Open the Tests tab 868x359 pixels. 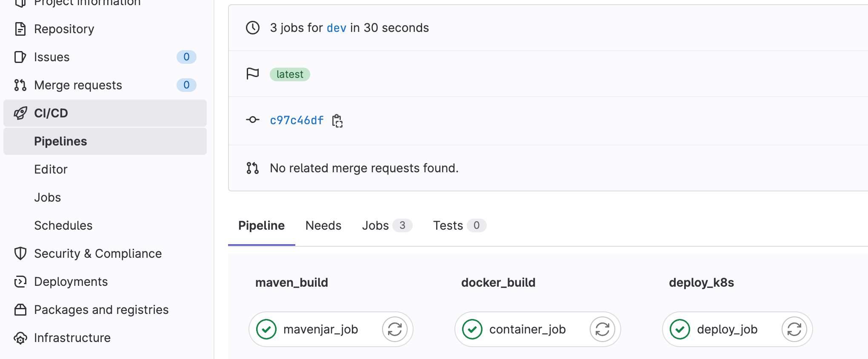[448, 225]
